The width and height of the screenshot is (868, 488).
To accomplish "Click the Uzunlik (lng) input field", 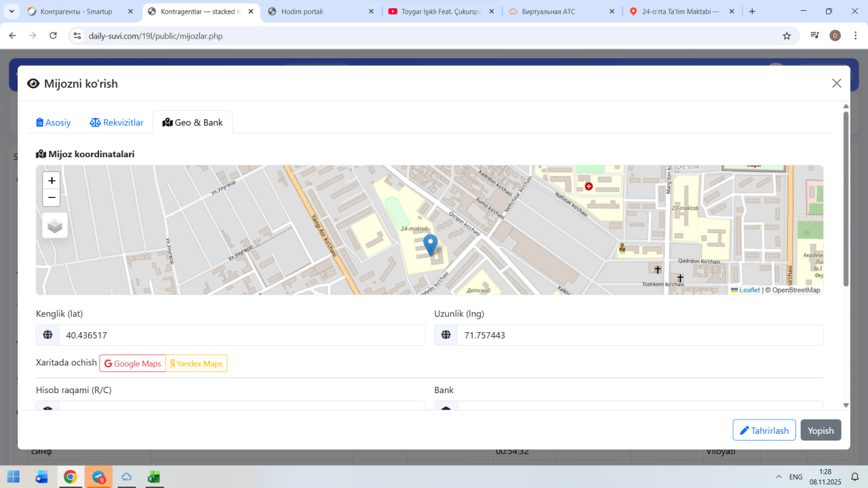I will [639, 335].
